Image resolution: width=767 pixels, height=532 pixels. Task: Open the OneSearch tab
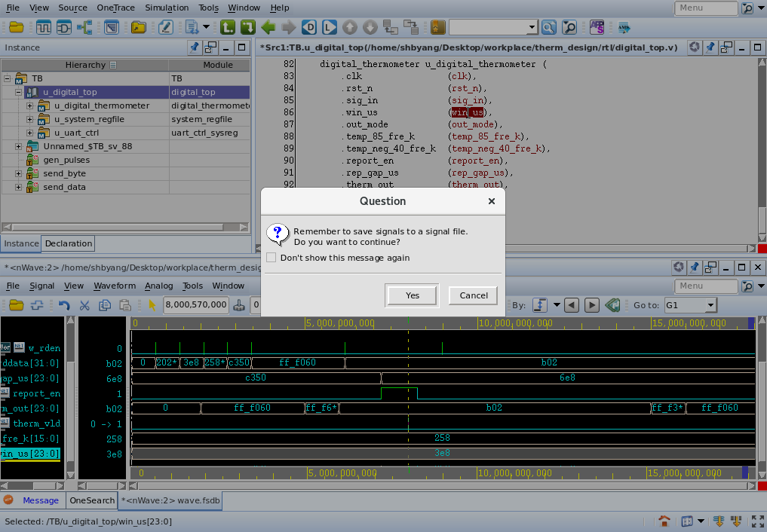[91, 500]
